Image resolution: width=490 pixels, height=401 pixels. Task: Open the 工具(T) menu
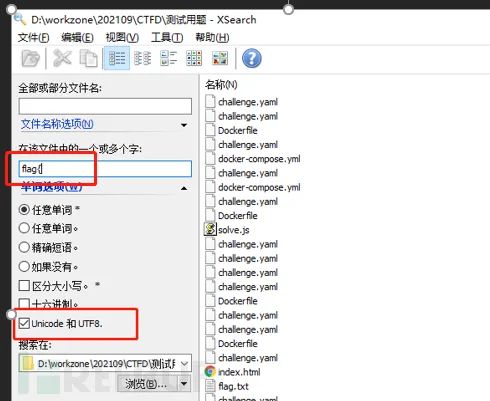pyautogui.click(x=167, y=37)
